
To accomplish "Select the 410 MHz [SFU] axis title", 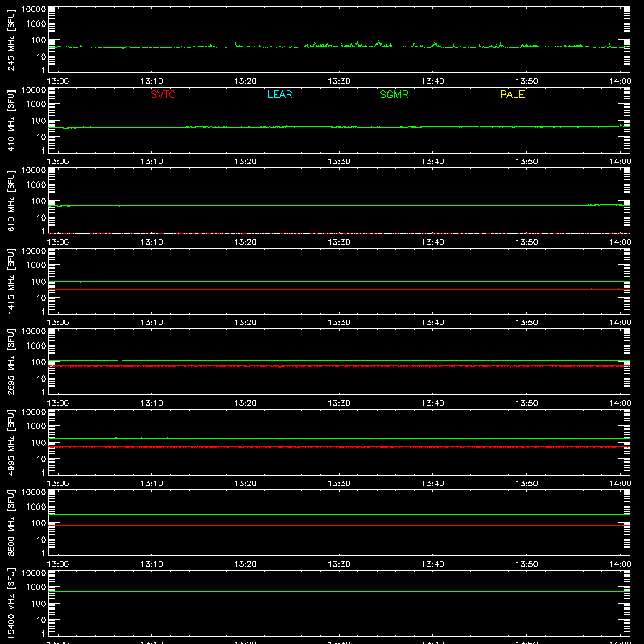I will (x=10, y=120).
